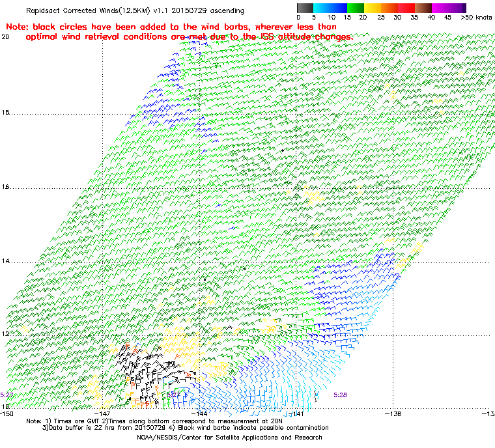Viewport: 495px width, 448px height.
Task: Click the purple '5:27' label at left edge
Action: click(x=7, y=395)
